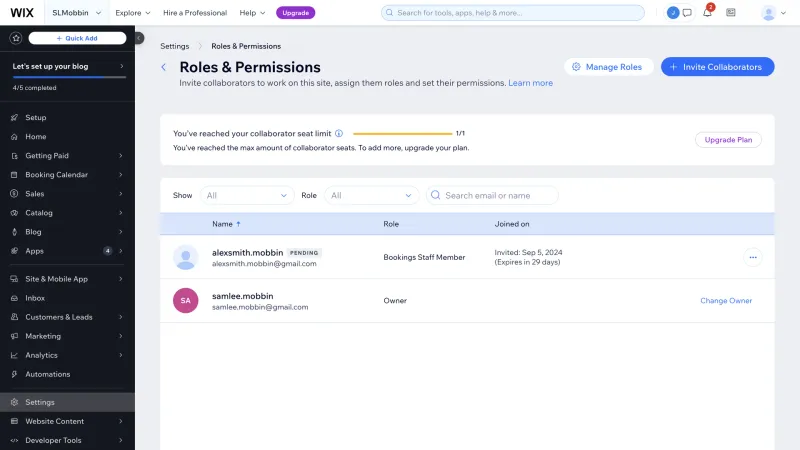
Task: Click the Joined on column header
Action: tap(512, 224)
